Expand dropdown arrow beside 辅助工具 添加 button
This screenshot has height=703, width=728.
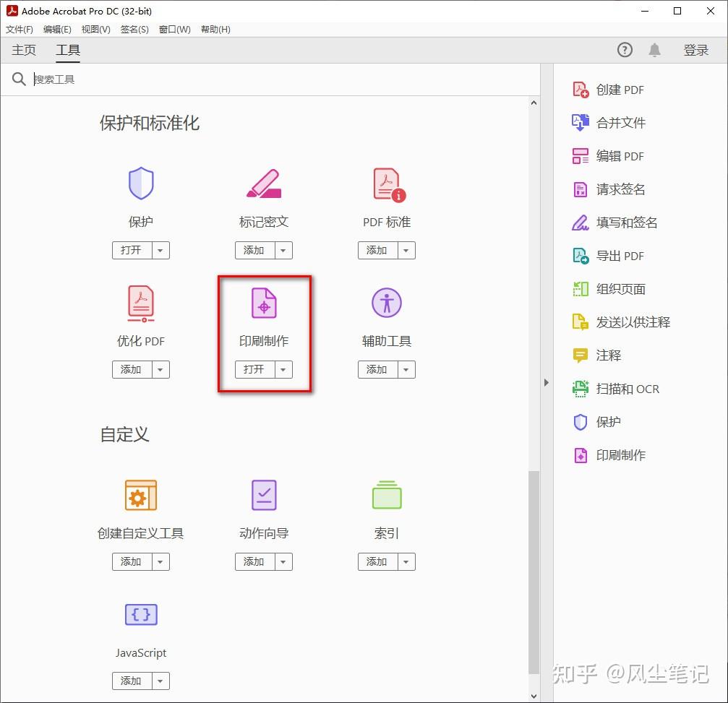[406, 370]
